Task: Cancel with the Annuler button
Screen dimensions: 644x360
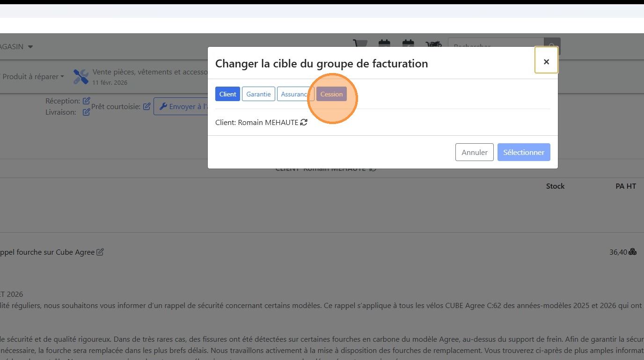Action: [x=475, y=152]
